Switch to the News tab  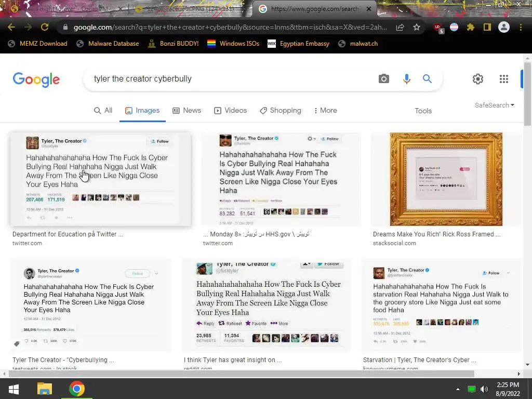(187, 110)
